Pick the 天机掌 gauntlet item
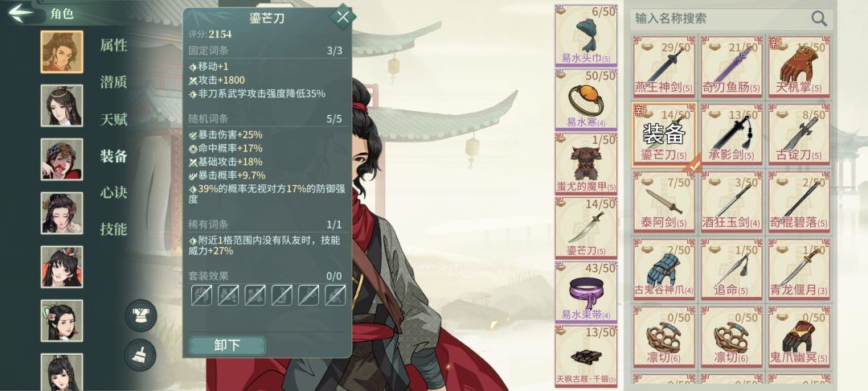This screenshot has width=868, height=391. 799,67
